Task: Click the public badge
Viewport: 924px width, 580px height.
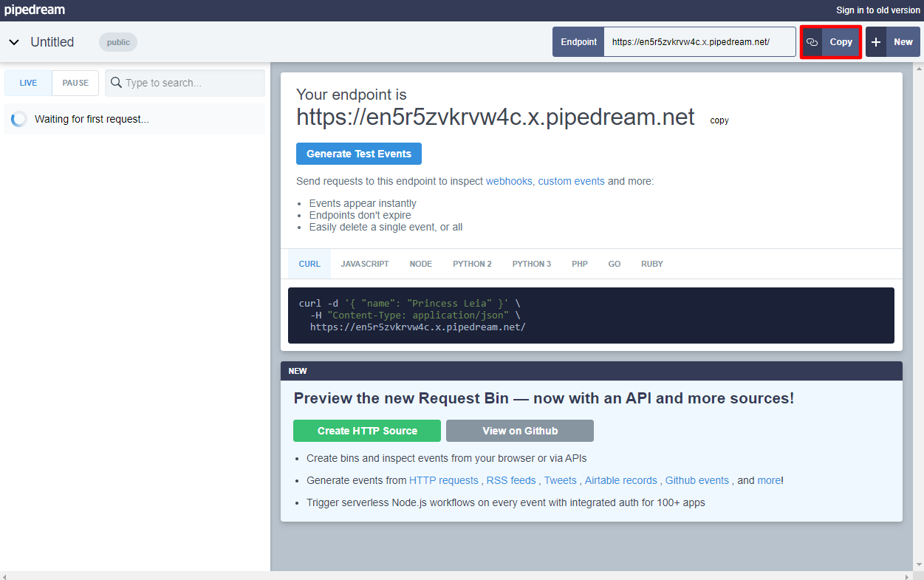Action: tap(118, 42)
